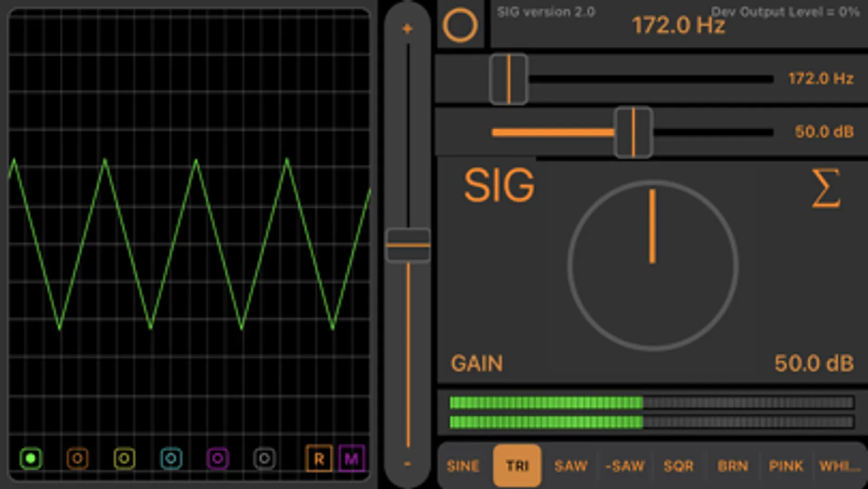Image resolution: width=868 pixels, height=489 pixels.
Task: Select the -SAW waveform
Action: click(624, 466)
